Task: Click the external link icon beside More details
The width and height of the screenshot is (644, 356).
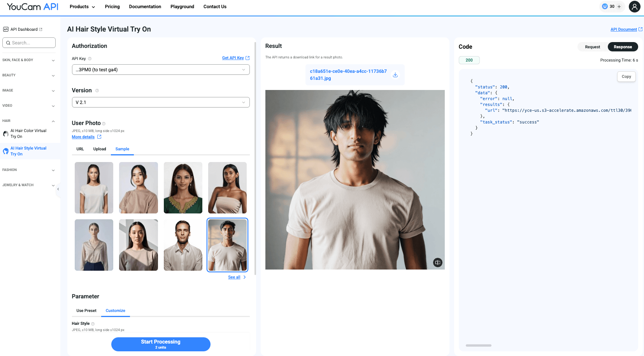Action: 99,137
